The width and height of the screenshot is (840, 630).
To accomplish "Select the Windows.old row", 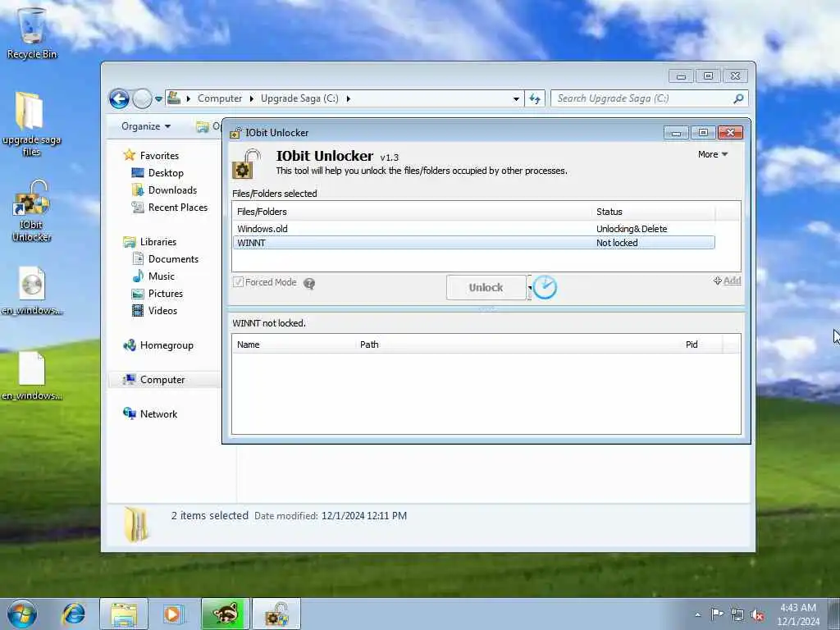I will coord(473,229).
